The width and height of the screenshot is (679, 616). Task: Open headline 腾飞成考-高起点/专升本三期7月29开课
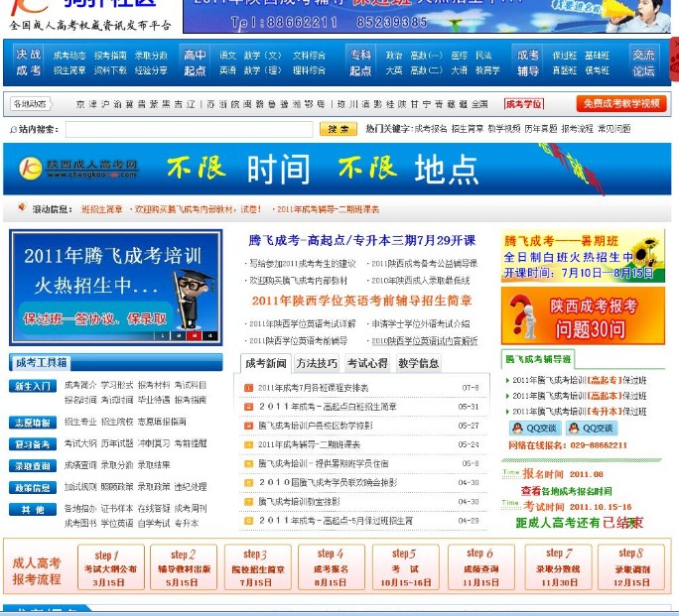pos(362,240)
